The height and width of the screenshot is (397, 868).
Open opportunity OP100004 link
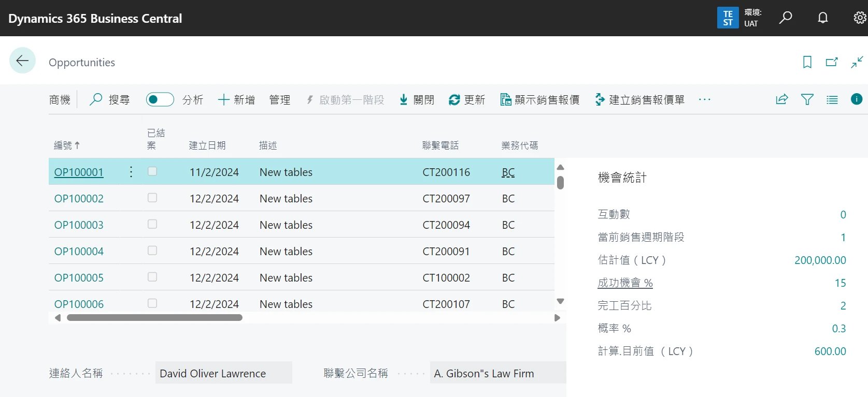tap(79, 252)
